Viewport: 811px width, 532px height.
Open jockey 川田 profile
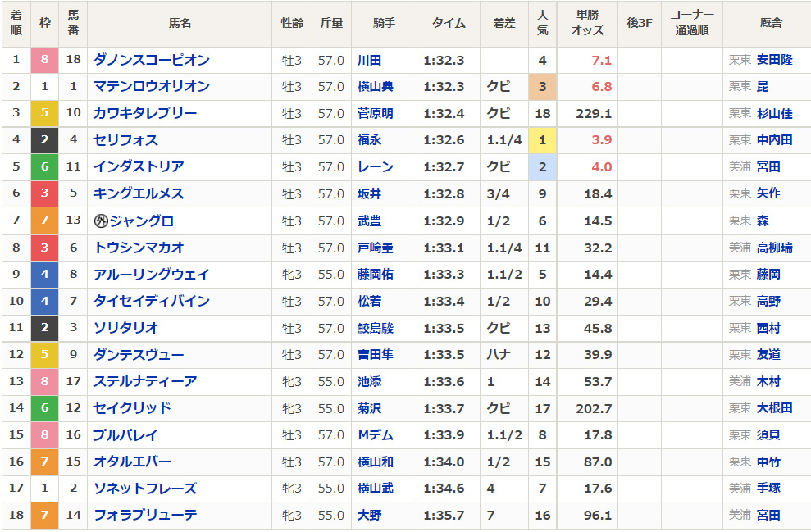pos(369,60)
